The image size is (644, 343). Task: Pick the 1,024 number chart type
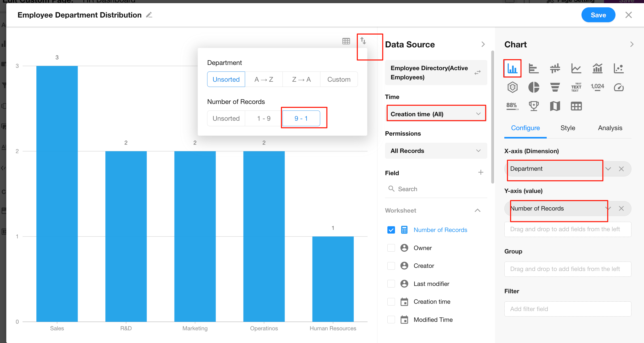pos(597,87)
